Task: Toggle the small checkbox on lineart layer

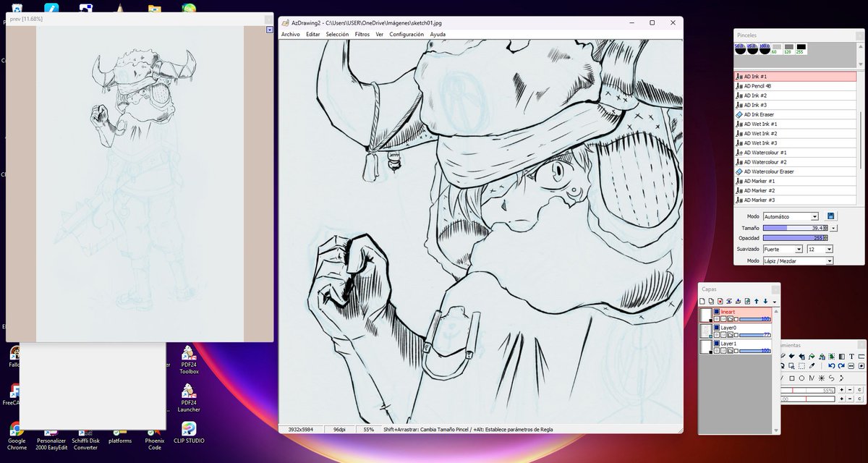Action: 736,319
